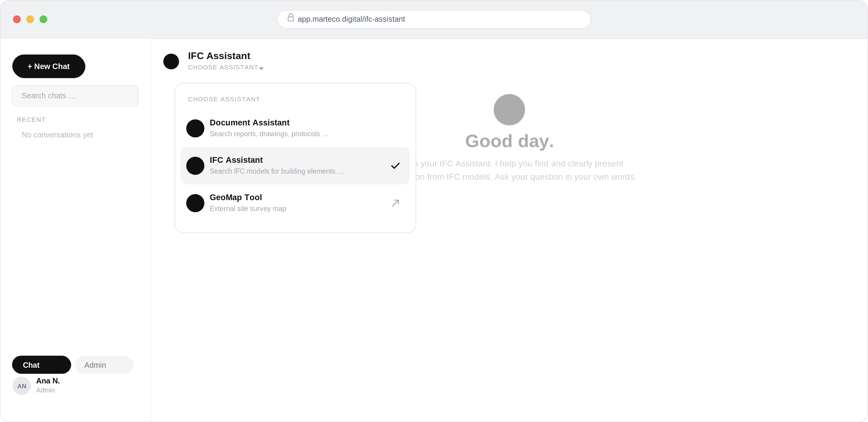This screenshot has width=868, height=422.
Task: Open GeoMap Tool menu entry
Action: point(295,203)
